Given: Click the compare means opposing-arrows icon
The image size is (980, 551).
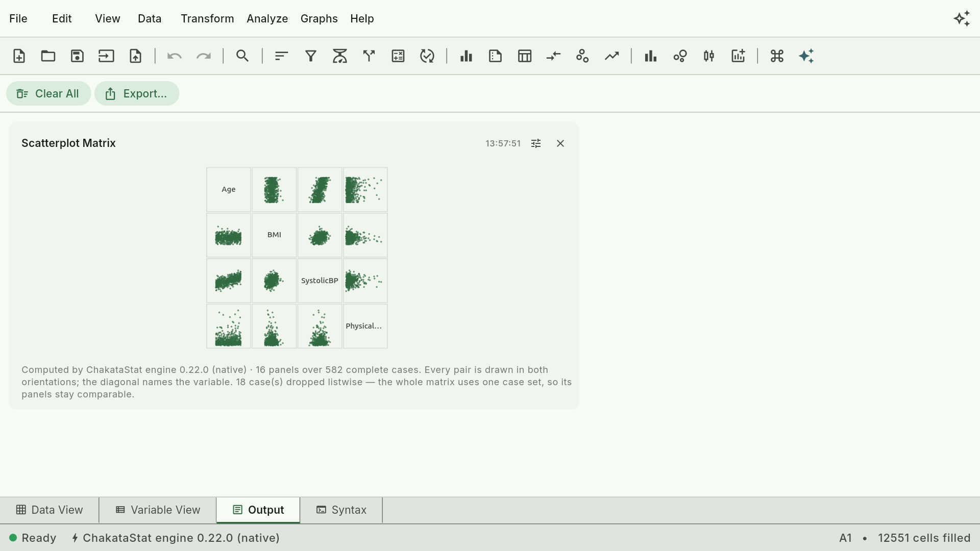Looking at the screenshot, I should pos(554,56).
